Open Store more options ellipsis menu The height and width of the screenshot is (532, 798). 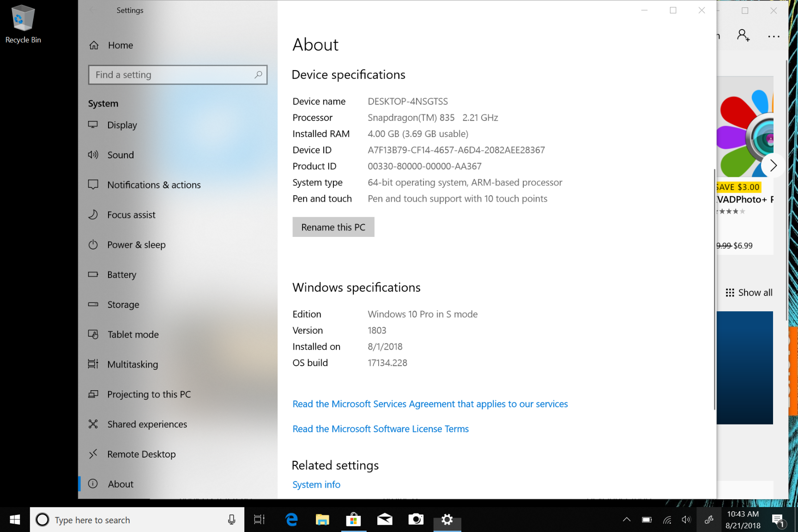point(774,36)
